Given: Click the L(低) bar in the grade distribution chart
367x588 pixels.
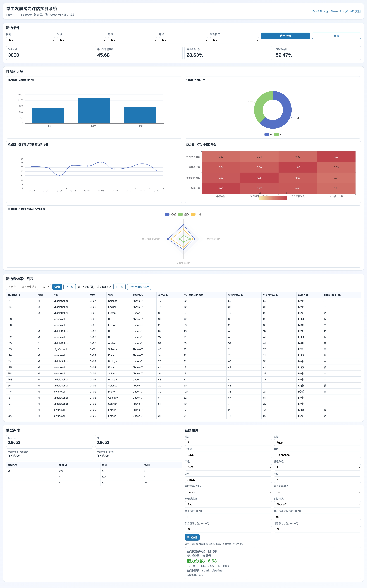Looking at the screenshot, I should point(48,116).
